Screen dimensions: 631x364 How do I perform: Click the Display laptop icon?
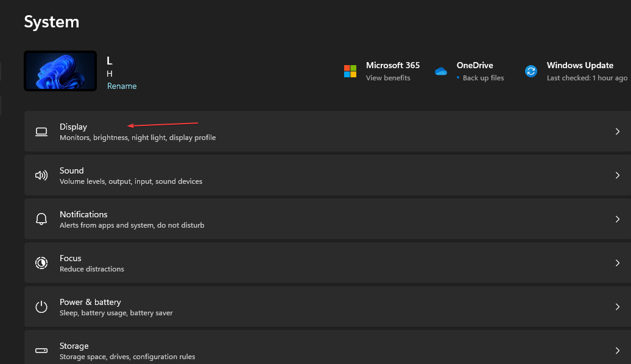coord(41,131)
